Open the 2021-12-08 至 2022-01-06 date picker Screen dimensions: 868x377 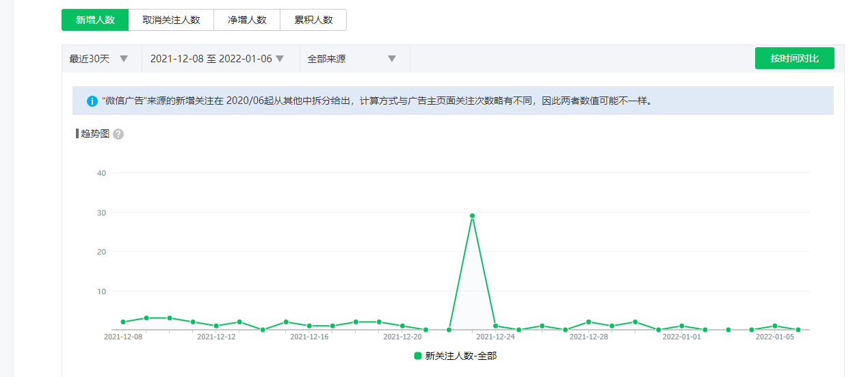pyautogui.click(x=217, y=59)
